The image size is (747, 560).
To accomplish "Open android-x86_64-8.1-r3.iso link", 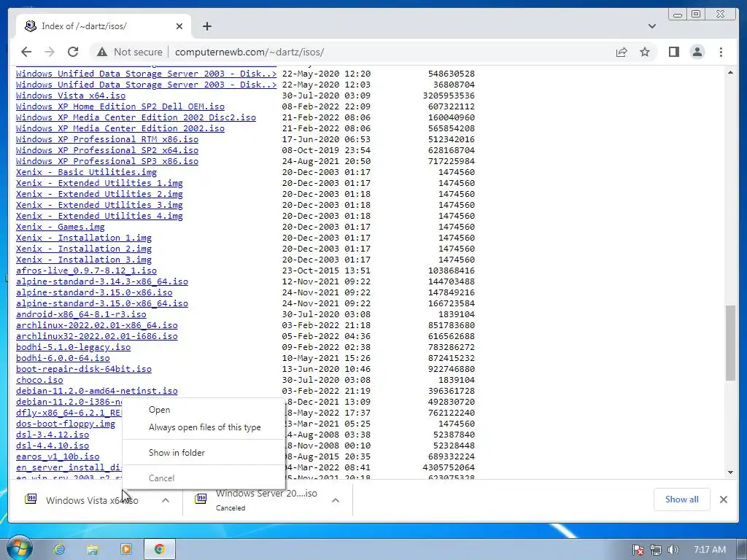I will [x=81, y=314].
